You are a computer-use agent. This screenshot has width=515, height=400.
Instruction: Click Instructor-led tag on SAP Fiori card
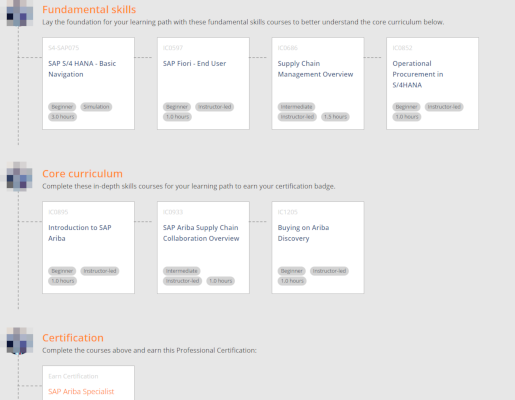[215, 107]
